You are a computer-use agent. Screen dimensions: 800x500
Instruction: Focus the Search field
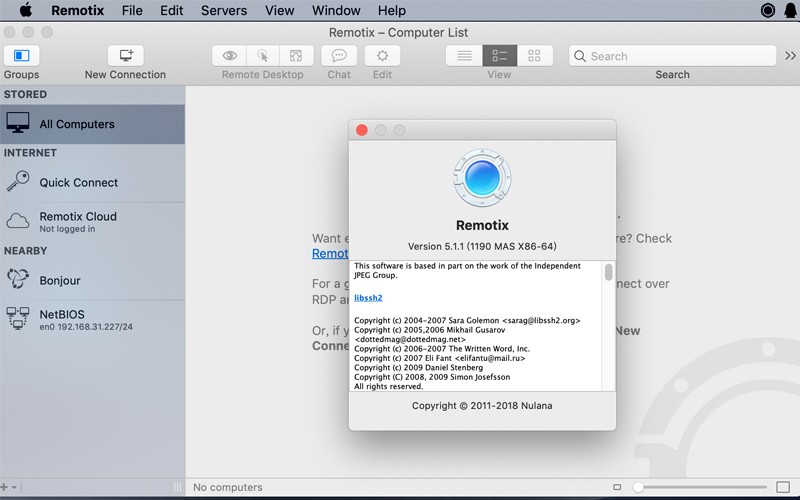[672, 56]
